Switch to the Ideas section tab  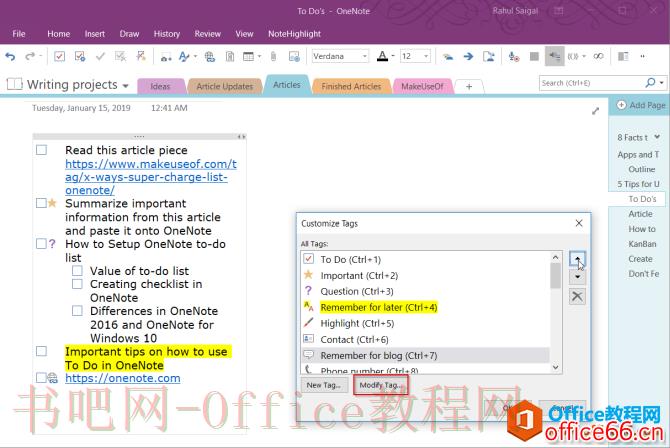click(x=161, y=86)
